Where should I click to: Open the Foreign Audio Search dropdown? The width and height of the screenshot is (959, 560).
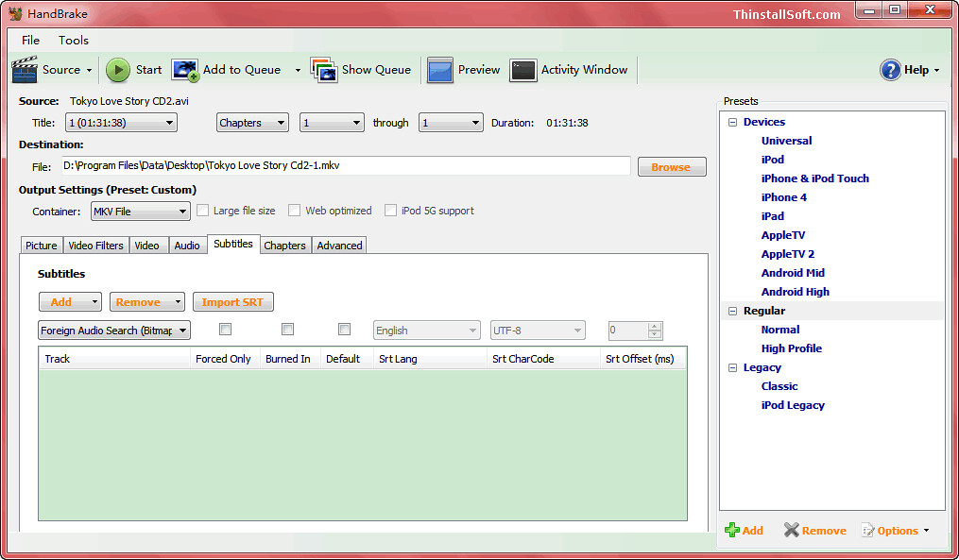coord(113,330)
